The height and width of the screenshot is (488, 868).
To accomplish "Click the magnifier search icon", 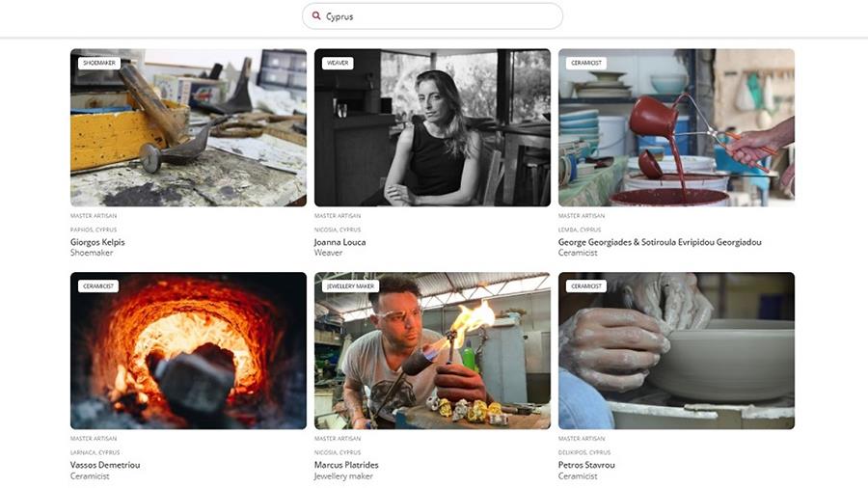I will click(x=316, y=16).
